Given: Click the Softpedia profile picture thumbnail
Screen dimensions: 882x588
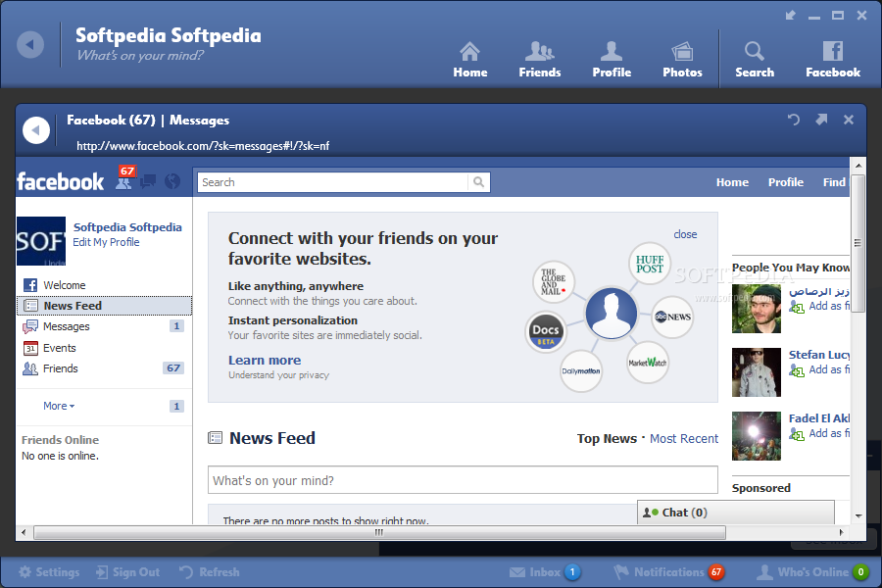Looking at the screenshot, I should click(41, 241).
